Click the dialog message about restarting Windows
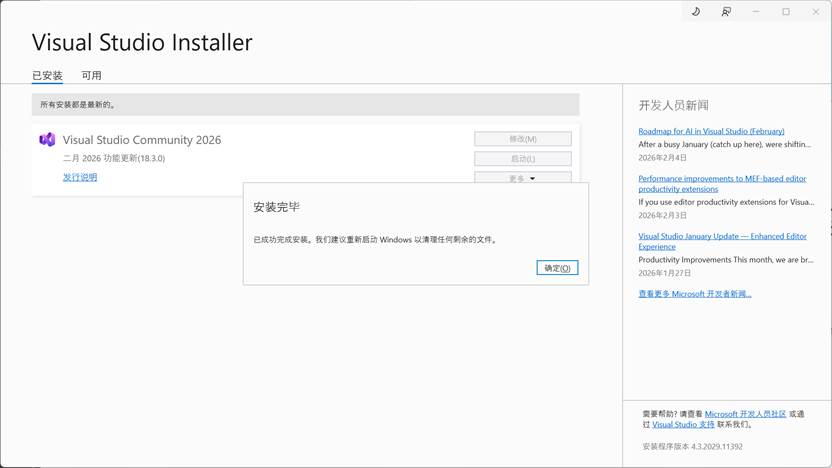This screenshot has width=832, height=468. point(376,239)
